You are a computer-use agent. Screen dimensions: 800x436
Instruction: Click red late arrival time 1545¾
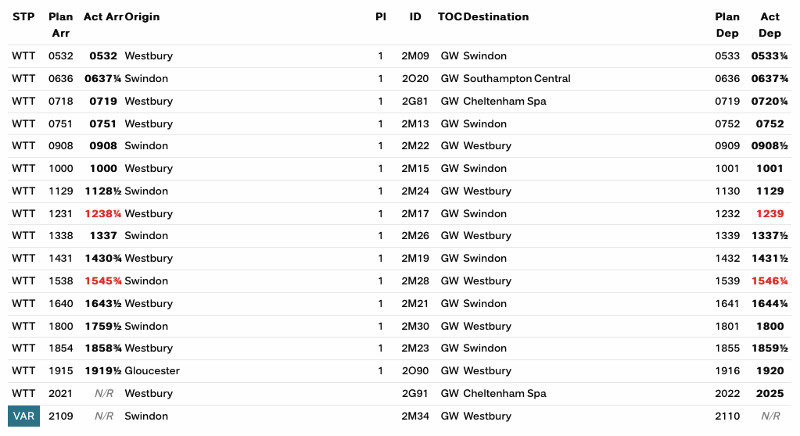103,281
